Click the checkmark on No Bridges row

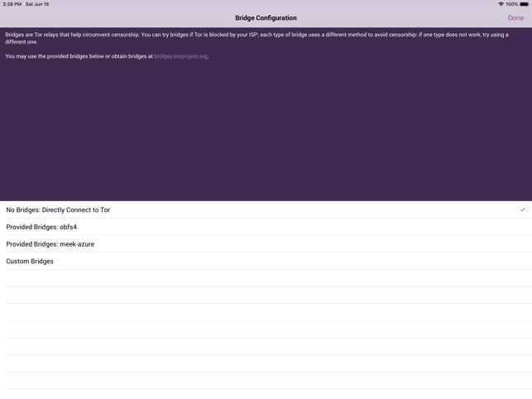click(523, 209)
